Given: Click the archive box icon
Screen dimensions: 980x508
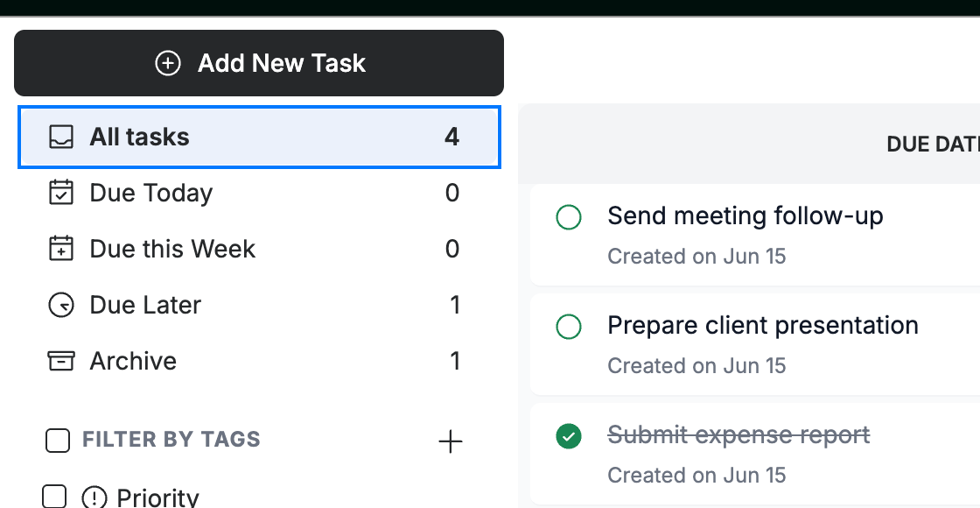Looking at the screenshot, I should 61,361.
